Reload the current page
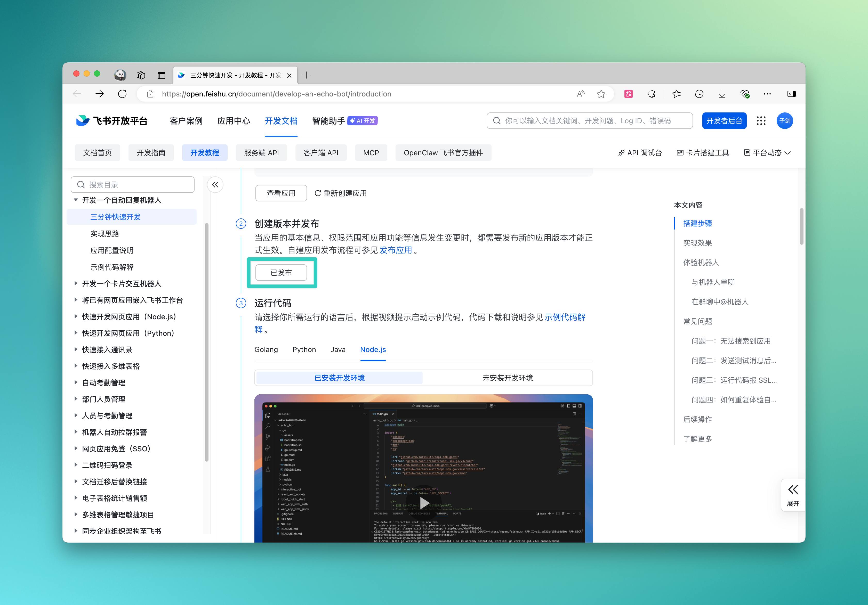 [122, 94]
